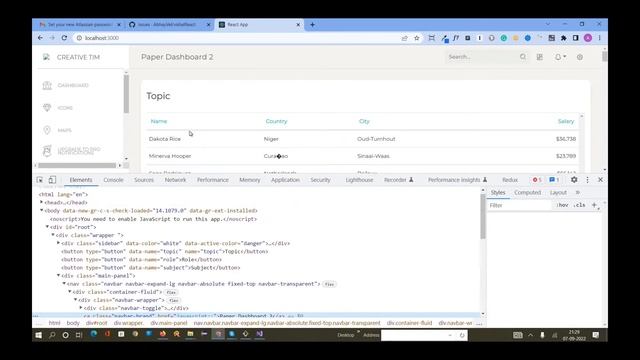Click the Paper Dashboard 2 brand link
The width and height of the screenshot is (640, 360).
177,57
